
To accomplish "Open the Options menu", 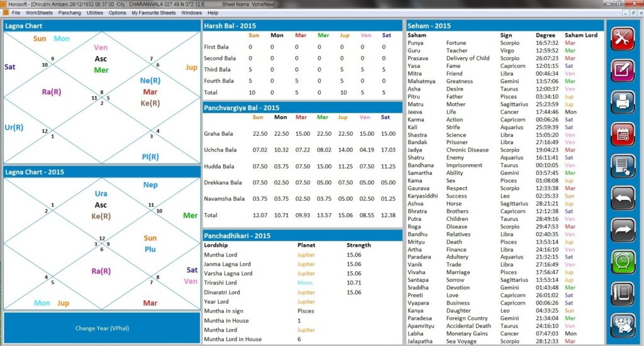I will (x=118, y=13).
